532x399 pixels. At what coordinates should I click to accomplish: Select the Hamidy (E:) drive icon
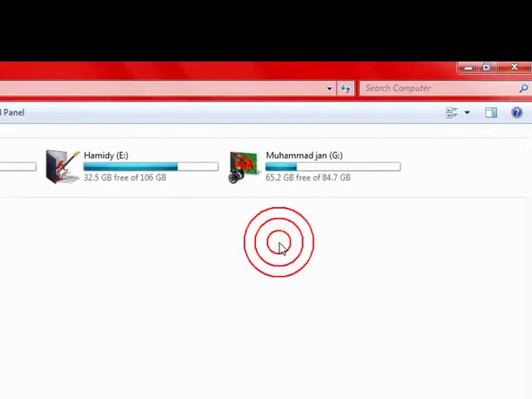pos(62,166)
